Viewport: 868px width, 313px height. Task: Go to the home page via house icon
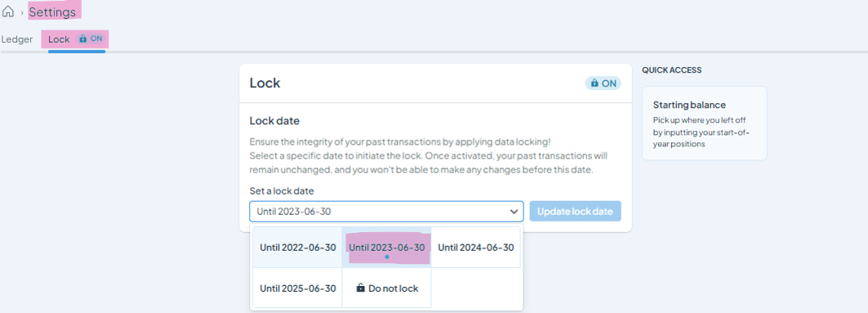click(8, 11)
